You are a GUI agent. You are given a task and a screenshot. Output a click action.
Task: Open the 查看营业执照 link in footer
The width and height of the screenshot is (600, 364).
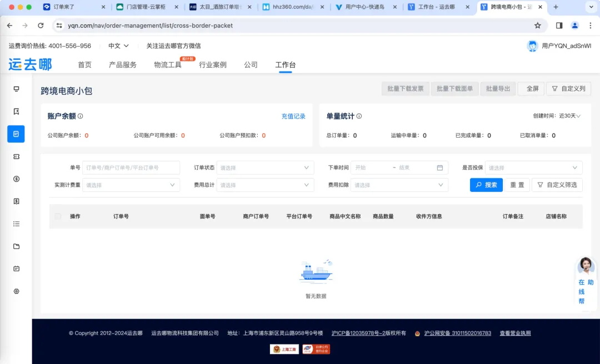515,333
